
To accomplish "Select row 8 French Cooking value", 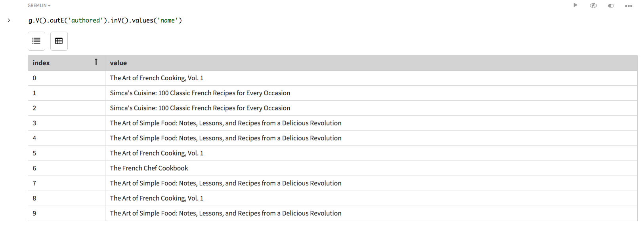I will click(x=157, y=198).
